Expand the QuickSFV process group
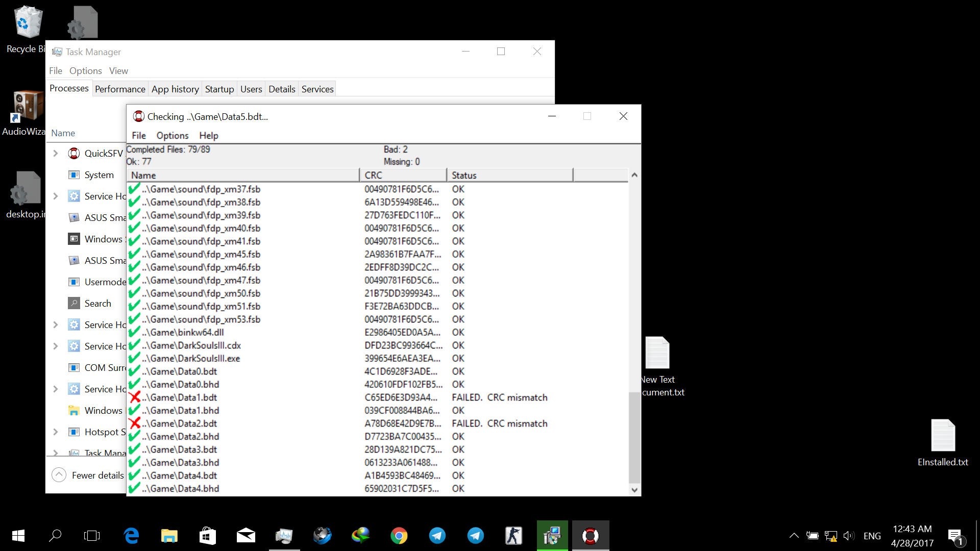 [56, 154]
